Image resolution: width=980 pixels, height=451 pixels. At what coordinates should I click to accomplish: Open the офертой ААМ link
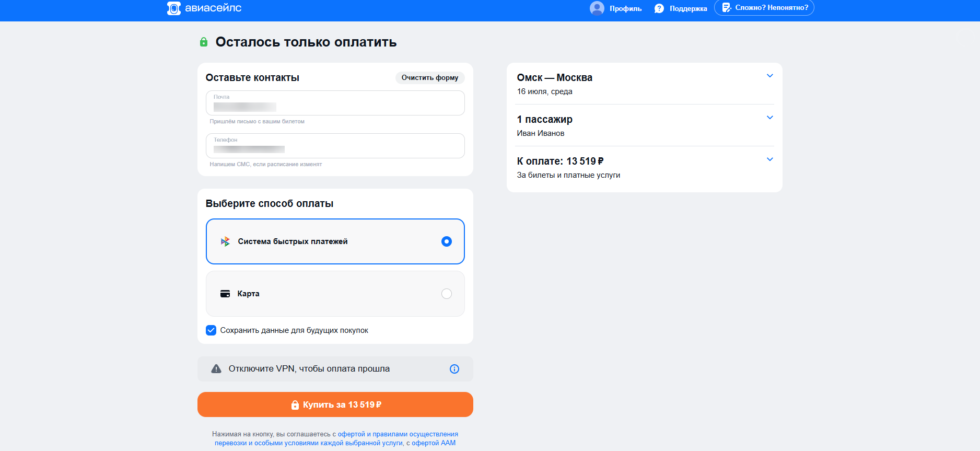point(434,443)
